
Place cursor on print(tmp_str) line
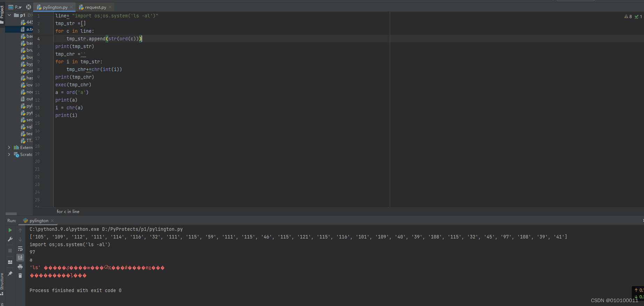point(75,46)
